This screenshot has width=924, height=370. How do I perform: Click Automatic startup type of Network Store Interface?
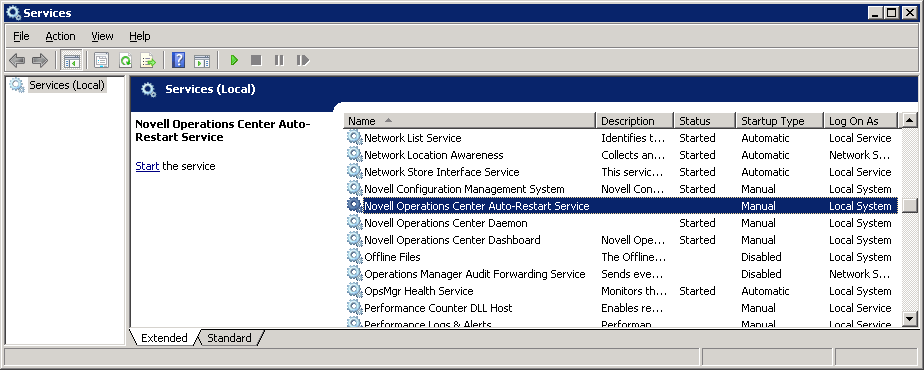pyautogui.click(x=765, y=172)
